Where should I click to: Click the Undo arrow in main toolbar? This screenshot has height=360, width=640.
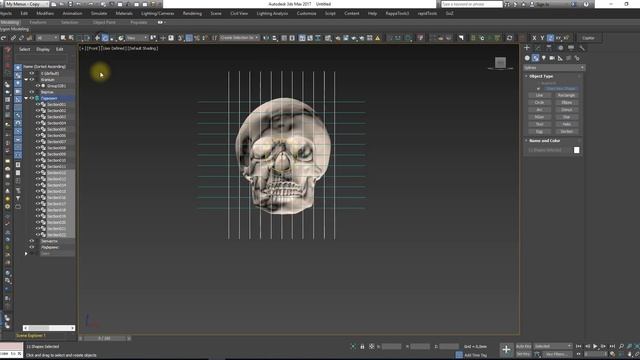[4, 38]
